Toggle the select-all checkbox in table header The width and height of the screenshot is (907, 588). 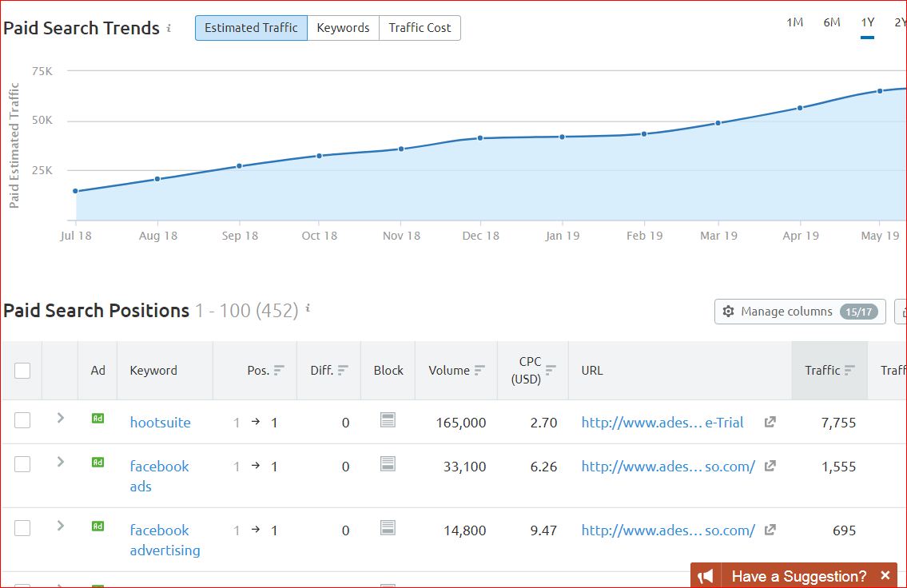(22, 371)
